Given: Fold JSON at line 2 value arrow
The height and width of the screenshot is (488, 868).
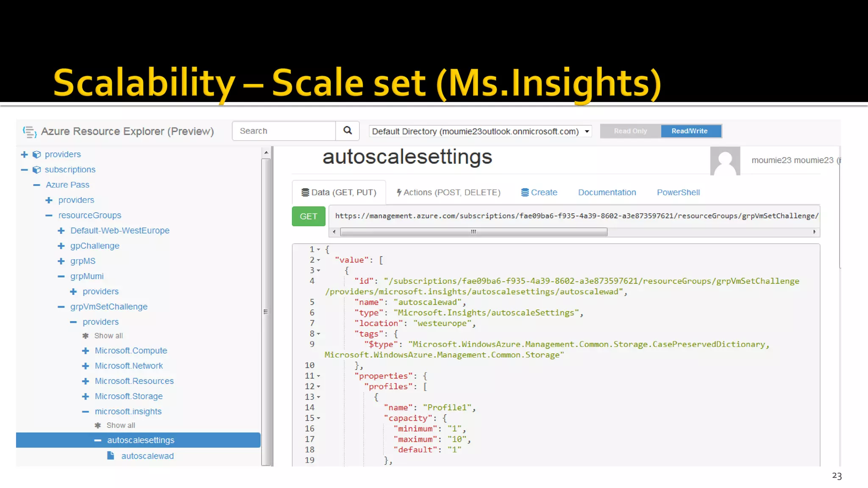Looking at the screenshot, I should click(x=318, y=260).
